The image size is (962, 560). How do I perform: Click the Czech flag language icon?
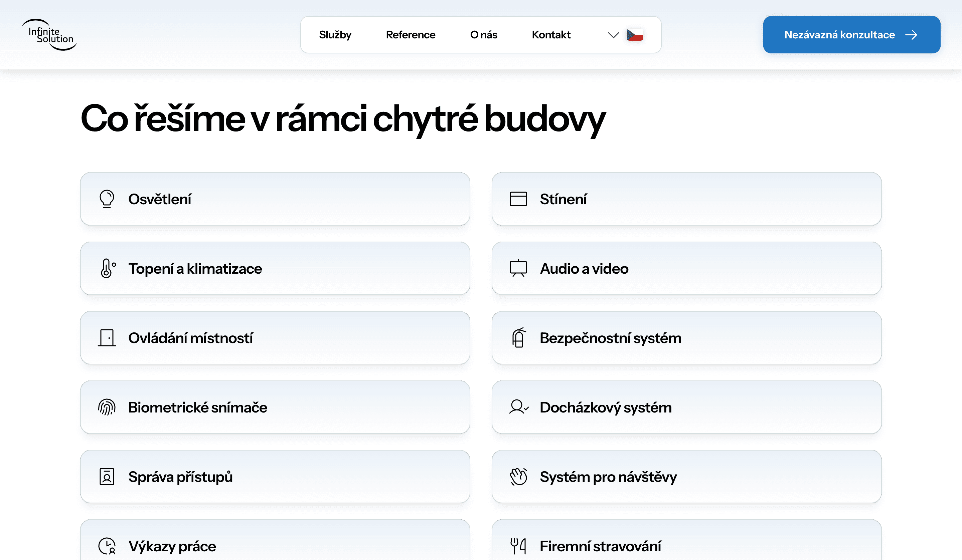(635, 35)
